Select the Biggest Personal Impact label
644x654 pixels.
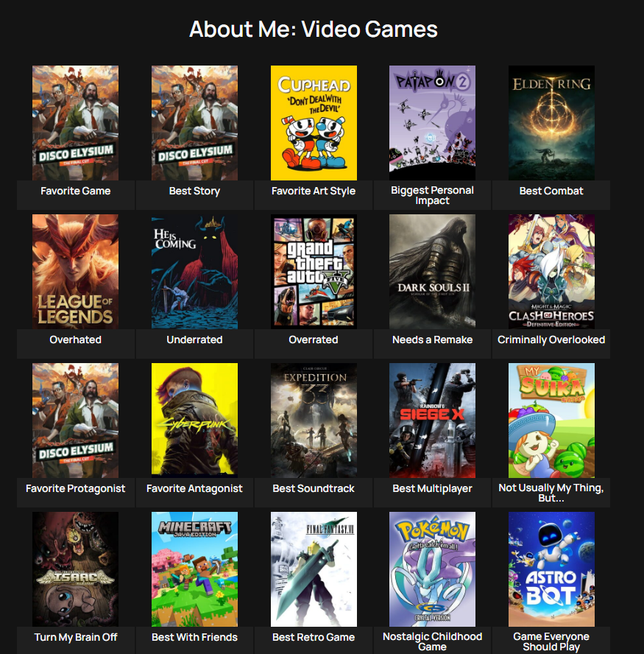432,195
